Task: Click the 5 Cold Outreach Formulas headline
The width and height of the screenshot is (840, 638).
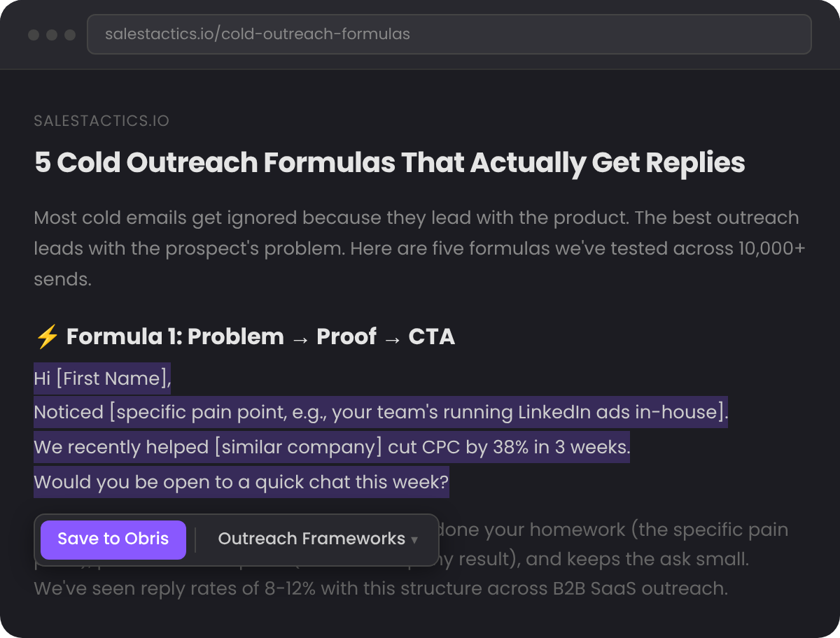Action: coord(389,163)
